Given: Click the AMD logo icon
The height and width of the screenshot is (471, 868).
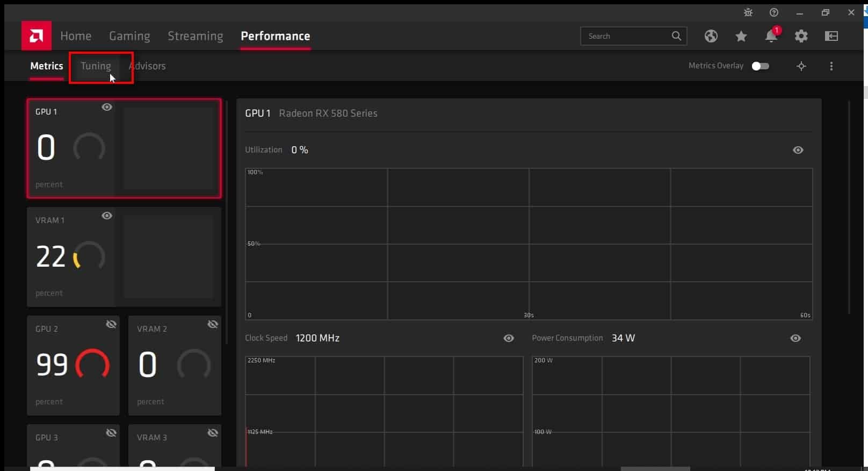Looking at the screenshot, I should pyautogui.click(x=36, y=35).
